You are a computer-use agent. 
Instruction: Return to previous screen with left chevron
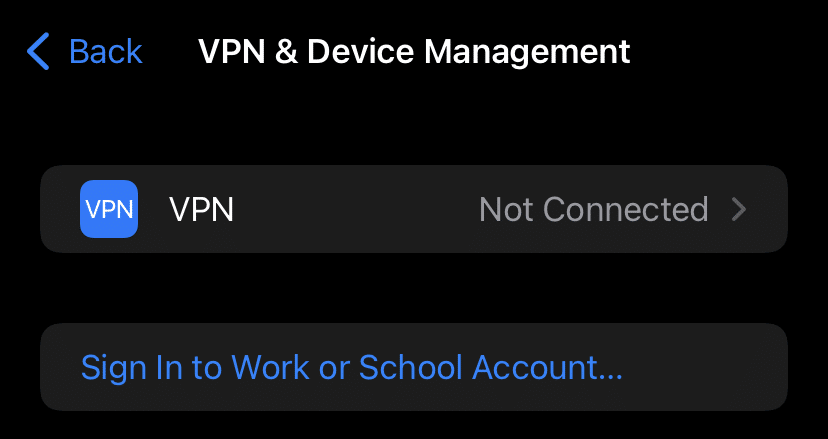point(38,51)
